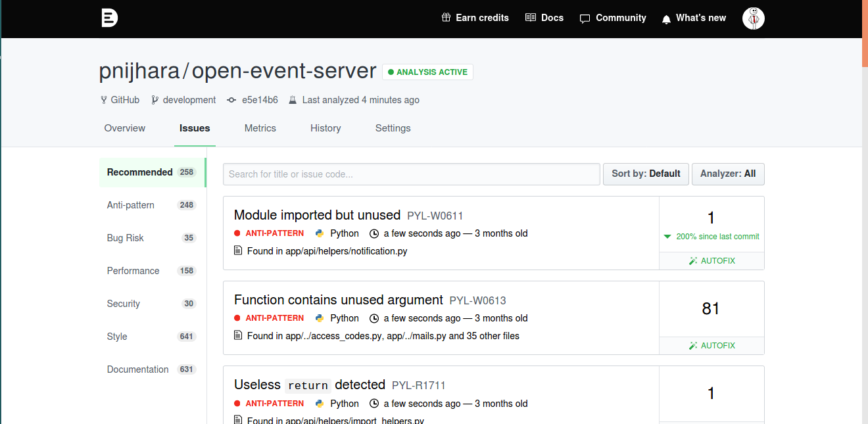Image resolution: width=868 pixels, height=424 pixels.
Task: Click the file icon next to notification.py
Action: (237, 250)
